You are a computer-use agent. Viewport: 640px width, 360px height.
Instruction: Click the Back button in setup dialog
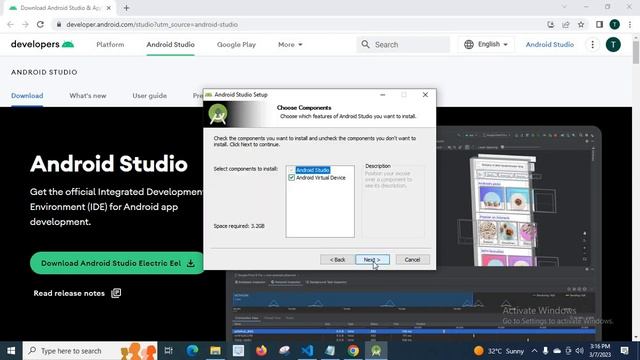pos(337,260)
